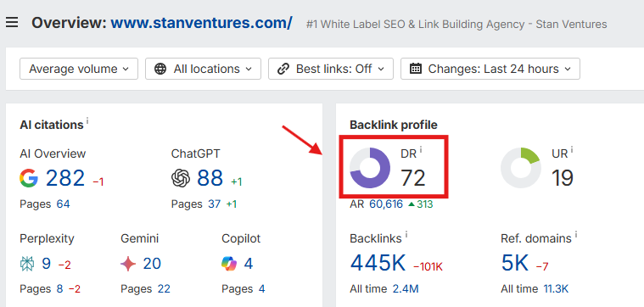
Task: Click the UR value 19
Action: point(563,178)
